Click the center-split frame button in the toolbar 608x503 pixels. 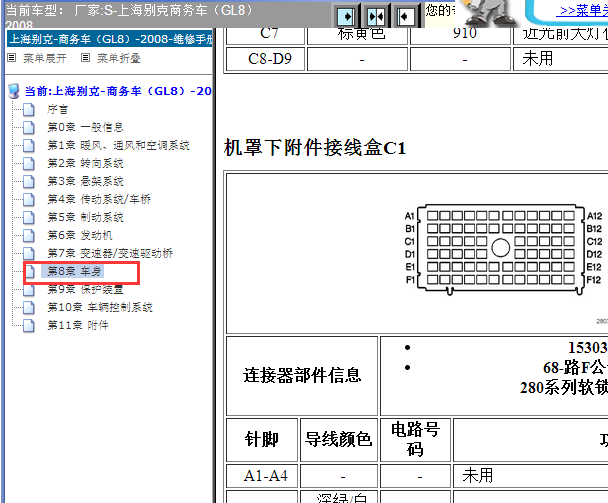click(x=376, y=16)
